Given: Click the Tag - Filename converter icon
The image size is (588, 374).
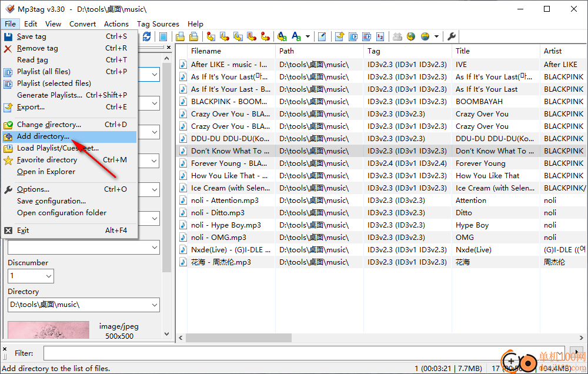Looking at the screenshot, I should coord(211,36).
